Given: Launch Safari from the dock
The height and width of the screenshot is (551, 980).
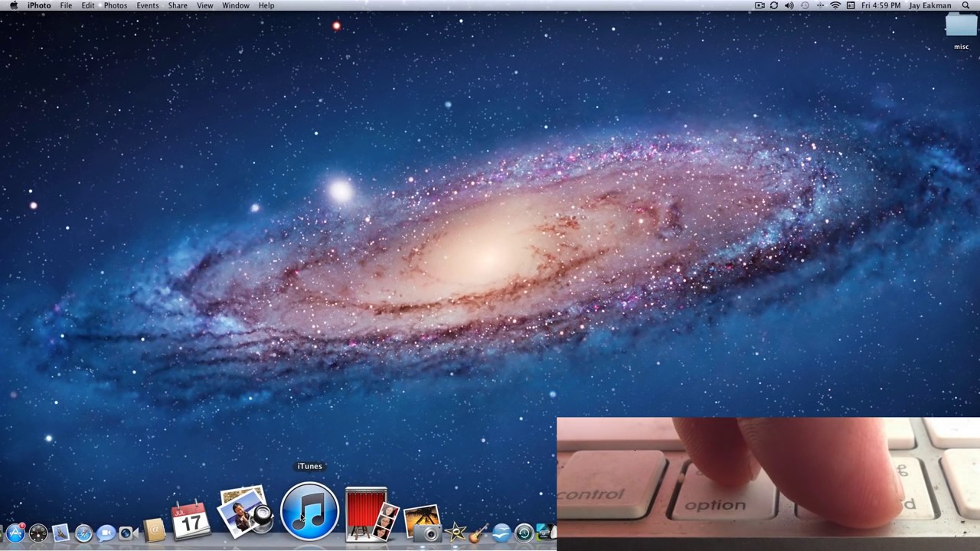Looking at the screenshot, I should (83, 533).
